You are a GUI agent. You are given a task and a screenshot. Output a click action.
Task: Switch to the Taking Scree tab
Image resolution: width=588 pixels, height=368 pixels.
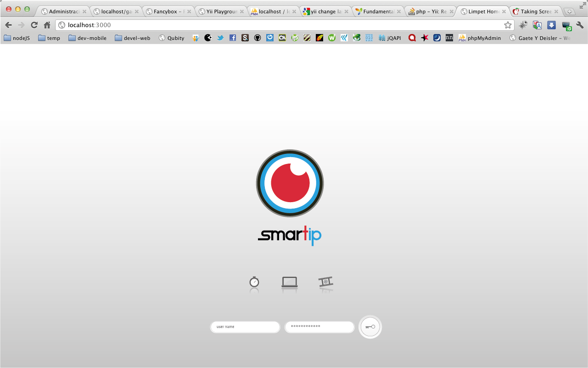coord(536,11)
